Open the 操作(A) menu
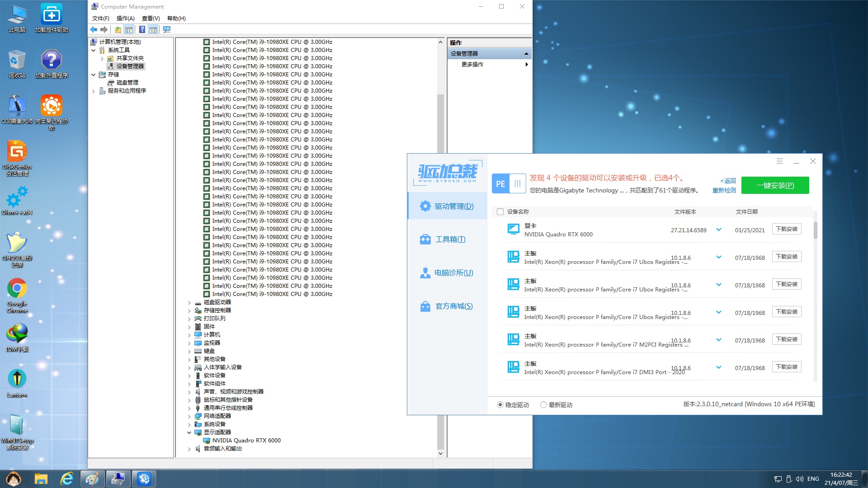The width and height of the screenshot is (868, 488). (125, 19)
